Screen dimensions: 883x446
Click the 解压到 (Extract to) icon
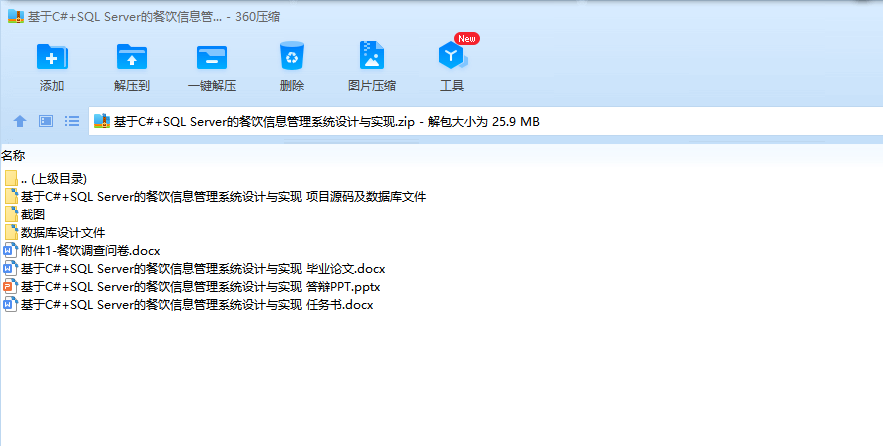(x=132, y=56)
